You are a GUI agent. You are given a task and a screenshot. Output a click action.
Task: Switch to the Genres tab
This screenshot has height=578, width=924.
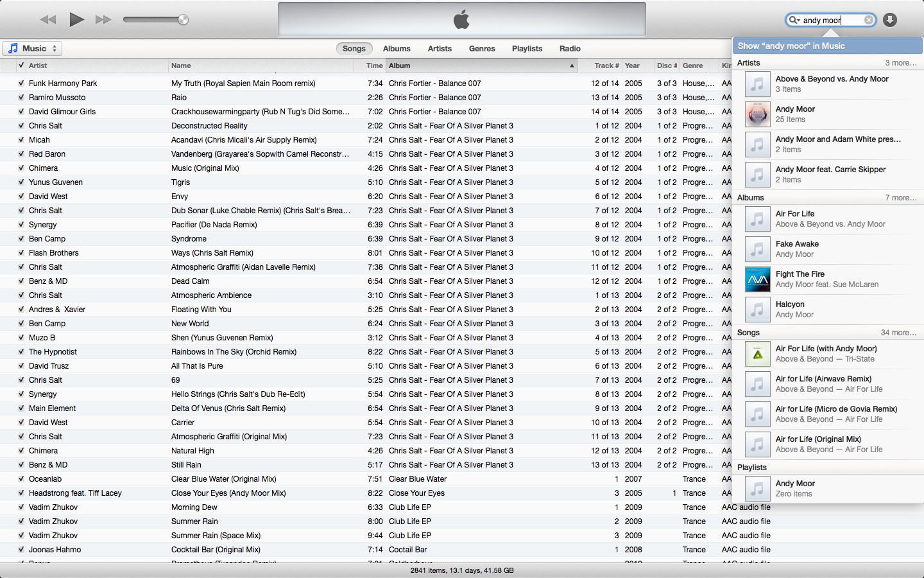482,49
